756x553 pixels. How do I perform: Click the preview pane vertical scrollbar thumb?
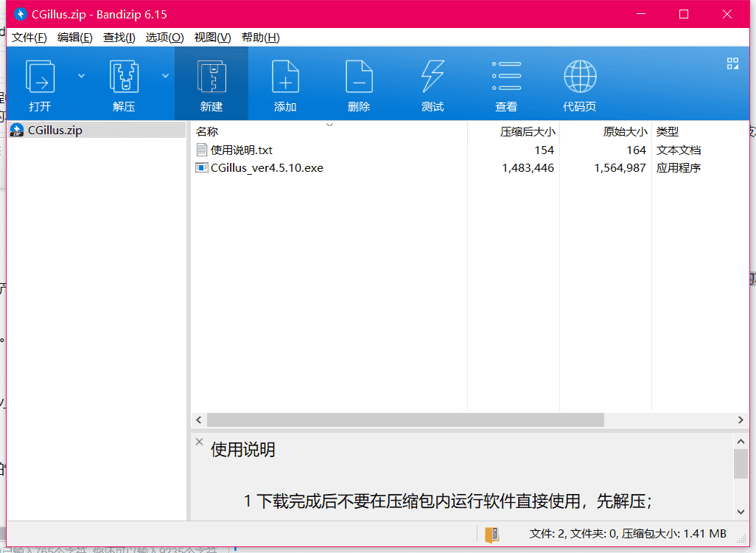[741, 464]
